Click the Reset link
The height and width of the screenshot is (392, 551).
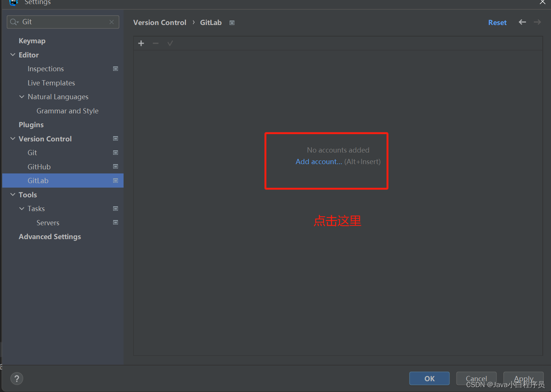coord(497,23)
